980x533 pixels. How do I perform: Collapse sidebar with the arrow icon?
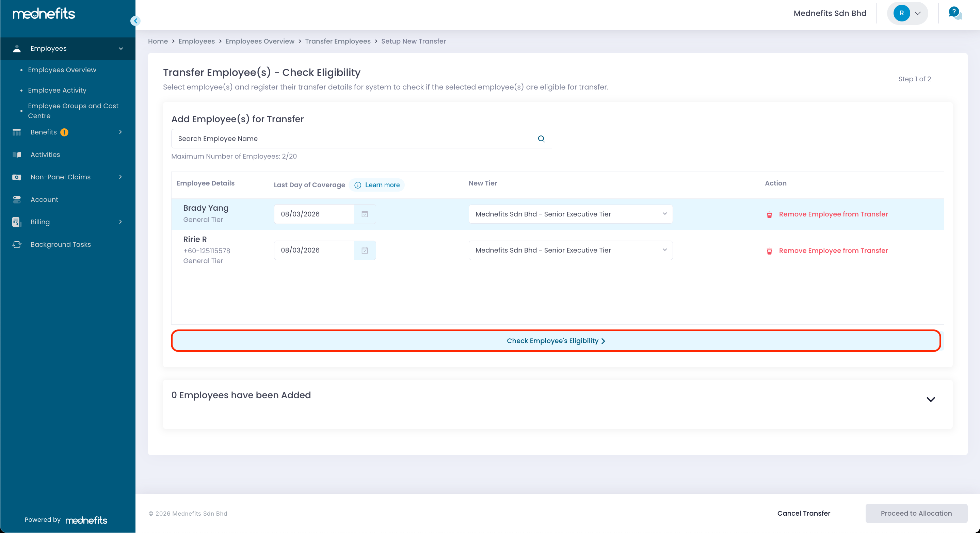(x=135, y=21)
